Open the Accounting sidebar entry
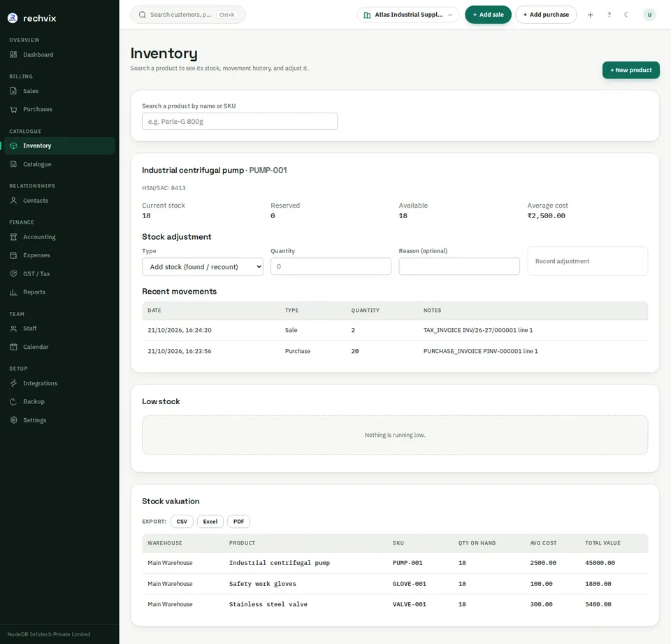 [x=59, y=237]
